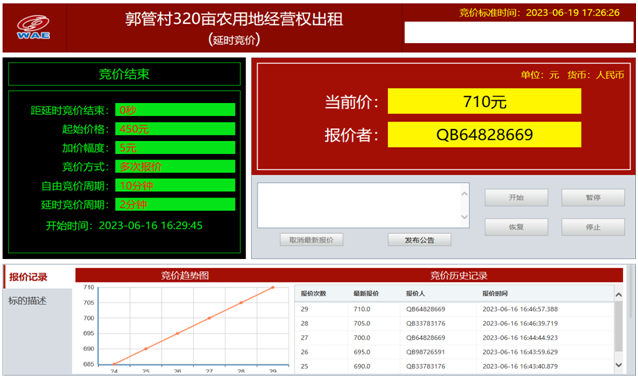Click the 710 data point on trend chart

tap(273, 287)
